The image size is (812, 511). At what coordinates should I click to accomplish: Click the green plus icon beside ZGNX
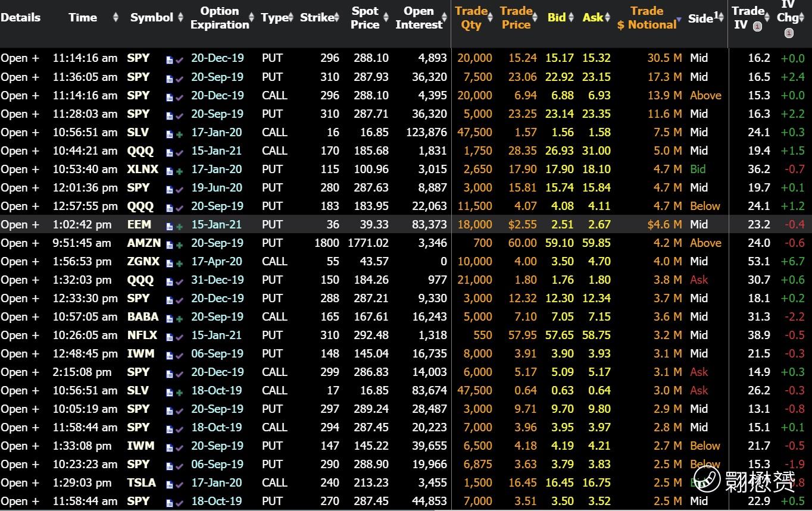click(x=179, y=263)
